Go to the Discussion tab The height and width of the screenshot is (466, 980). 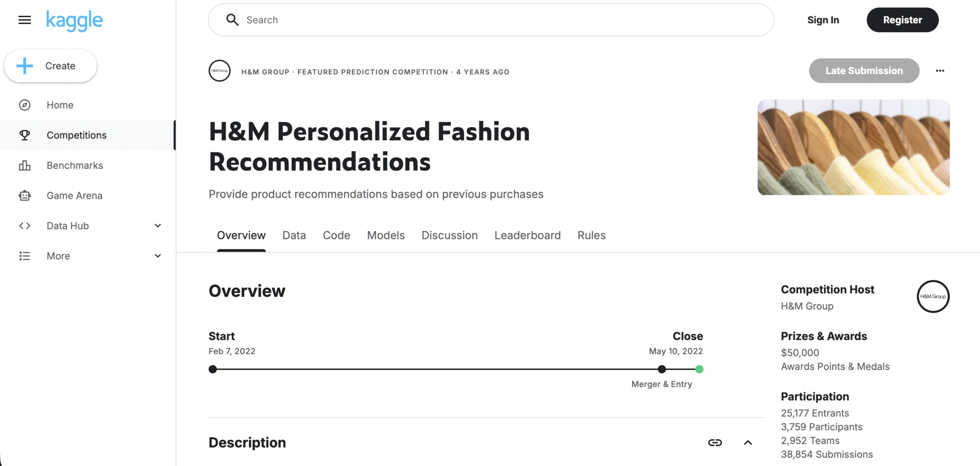pos(449,235)
